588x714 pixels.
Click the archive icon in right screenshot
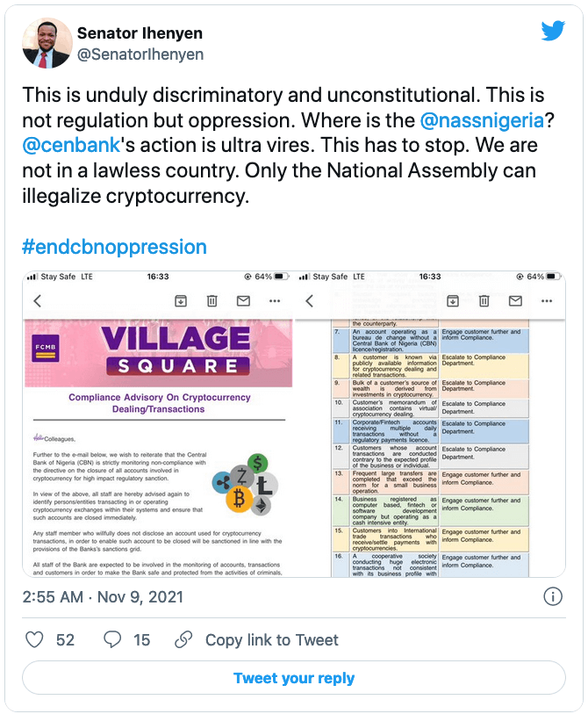tap(452, 300)
